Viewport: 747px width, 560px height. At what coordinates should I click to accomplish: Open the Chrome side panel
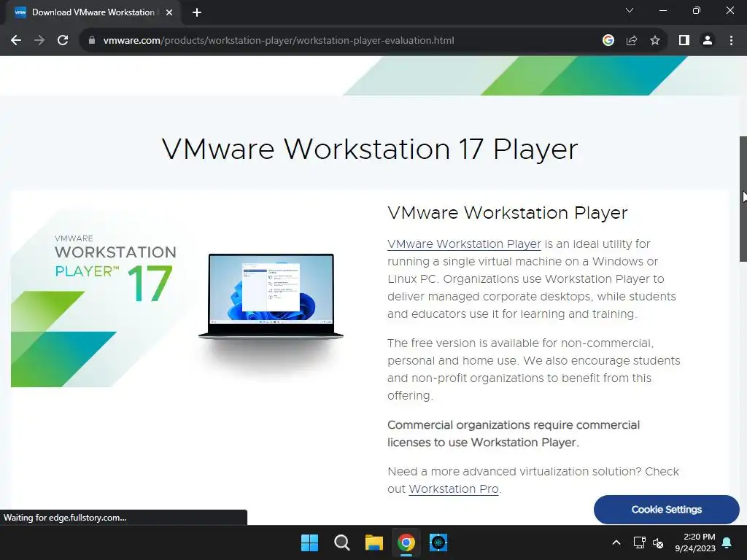(684, 41)
